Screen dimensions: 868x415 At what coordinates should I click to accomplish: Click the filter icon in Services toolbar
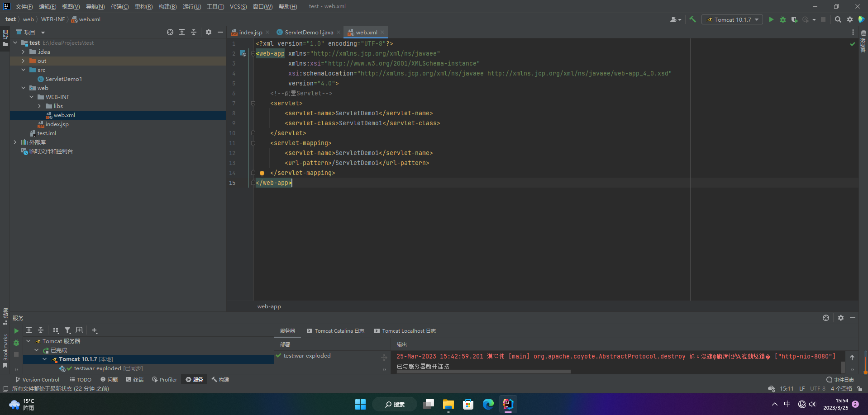coord(67,330)
